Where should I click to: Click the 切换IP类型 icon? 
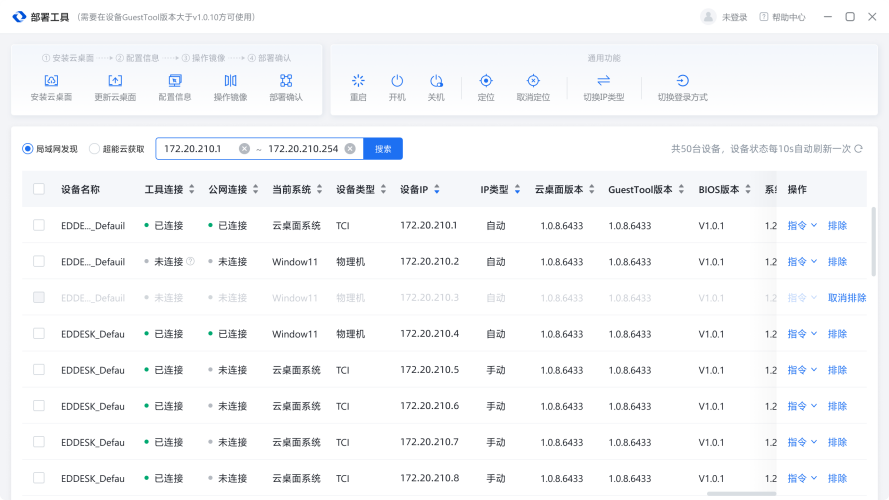coord(603,81)
